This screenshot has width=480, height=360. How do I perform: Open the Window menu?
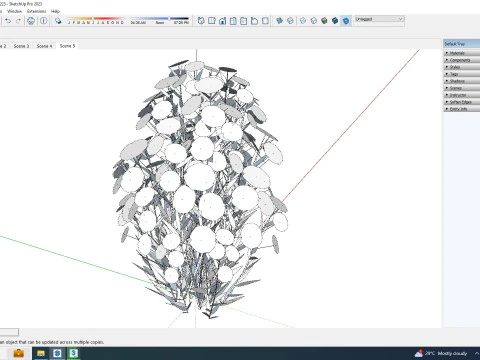pyautogui.click(x=14, y=11)
